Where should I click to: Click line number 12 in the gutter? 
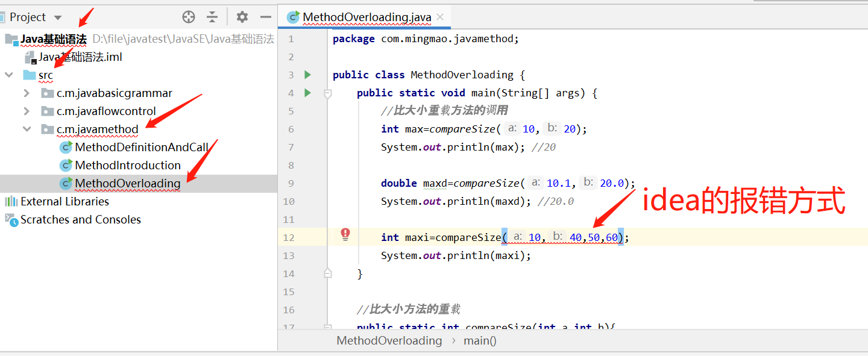pyautogui.click(x=288, y=238)
